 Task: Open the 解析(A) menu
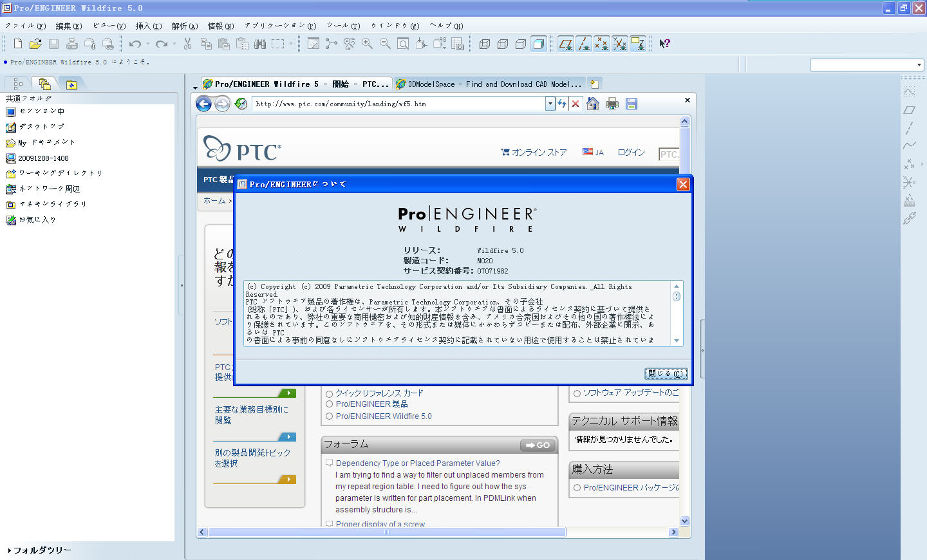185,26
